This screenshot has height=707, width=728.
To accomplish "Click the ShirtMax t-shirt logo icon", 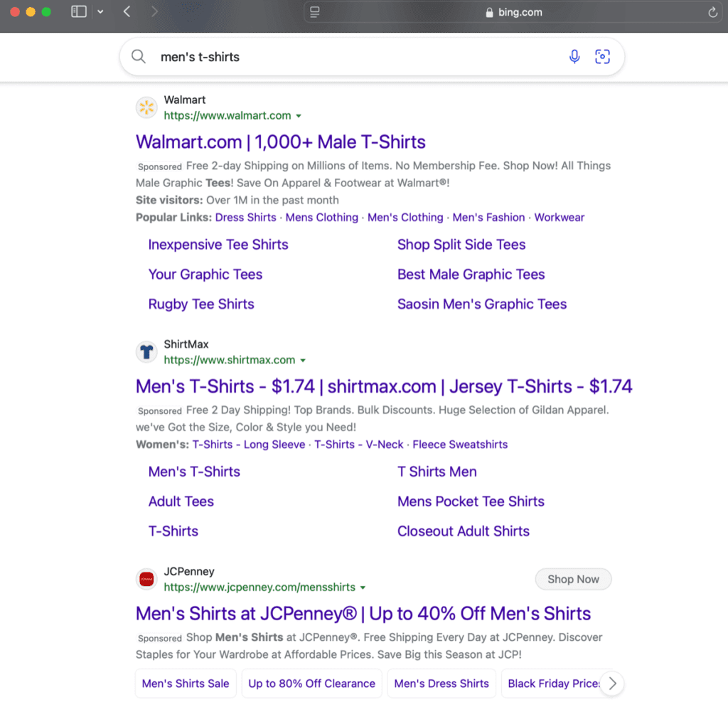I will point(146,351).
